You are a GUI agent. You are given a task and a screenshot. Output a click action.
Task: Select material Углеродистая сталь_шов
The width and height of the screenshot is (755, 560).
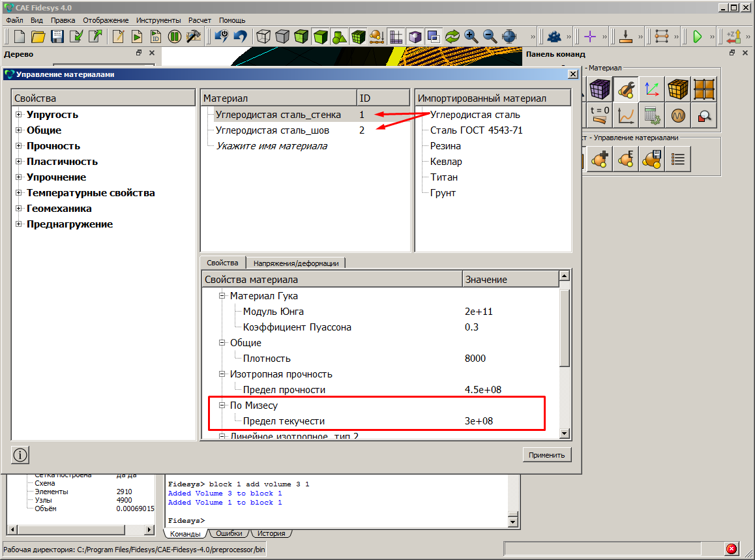coord(273,130)
